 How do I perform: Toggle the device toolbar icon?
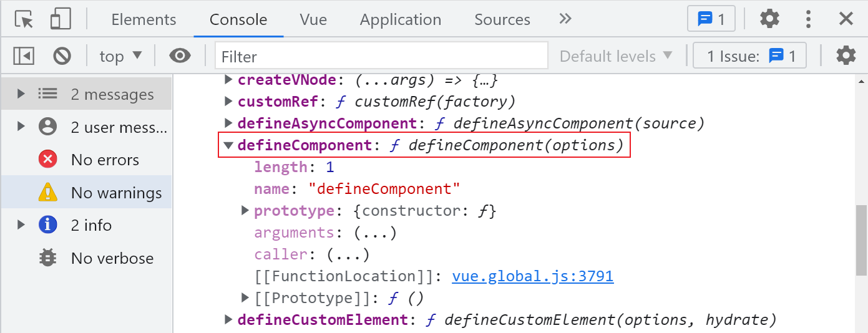[61, 19]
